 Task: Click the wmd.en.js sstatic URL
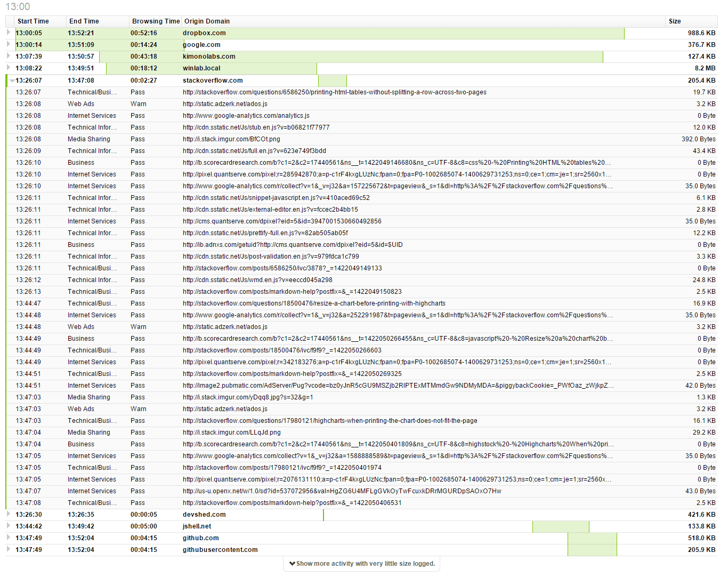tap(257, 280)
